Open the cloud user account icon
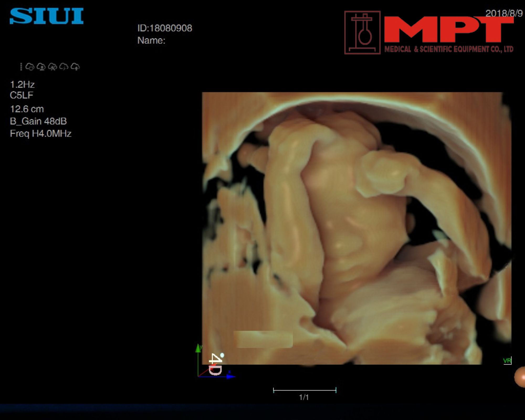 41,67
